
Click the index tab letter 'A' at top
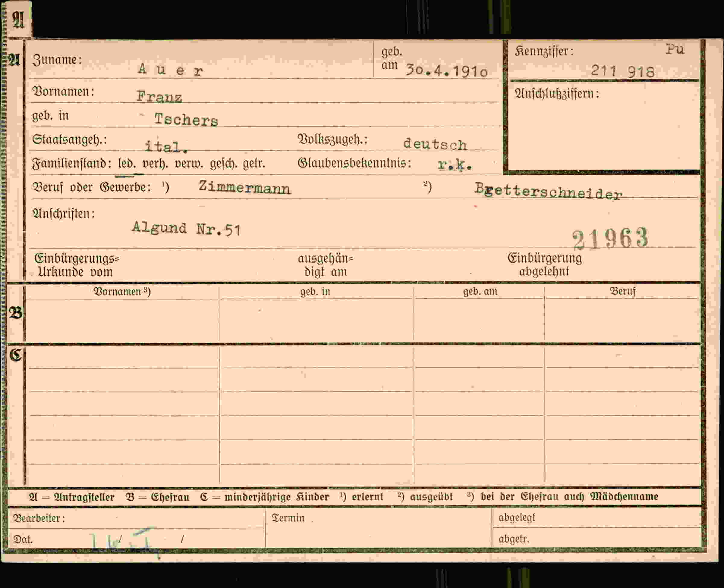tap(18, 20)
